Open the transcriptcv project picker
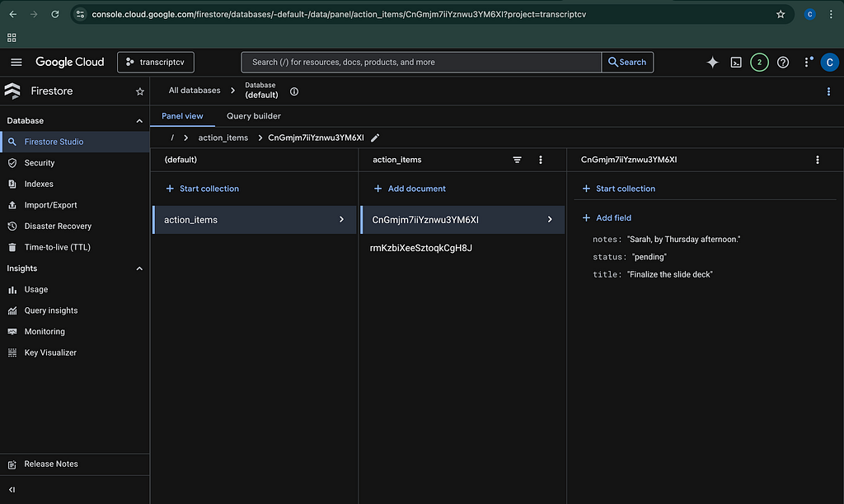844x504 pixels. (156, 63)
